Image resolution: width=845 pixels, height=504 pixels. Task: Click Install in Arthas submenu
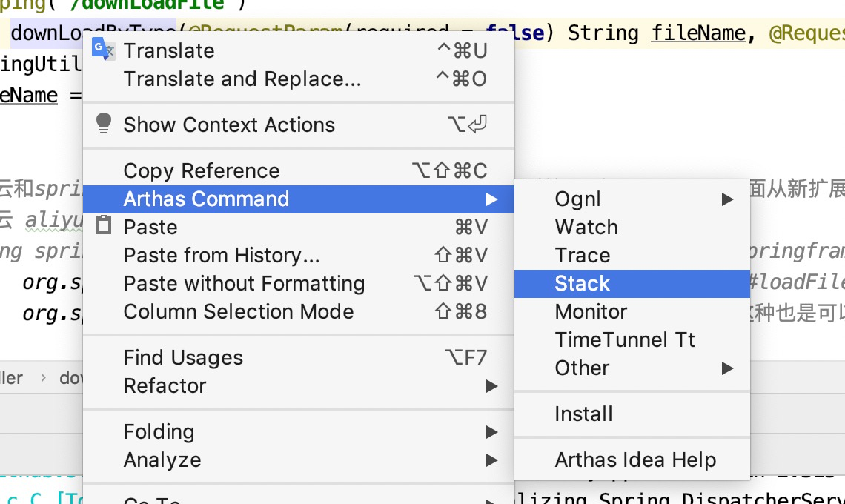[x=583, y=414]
